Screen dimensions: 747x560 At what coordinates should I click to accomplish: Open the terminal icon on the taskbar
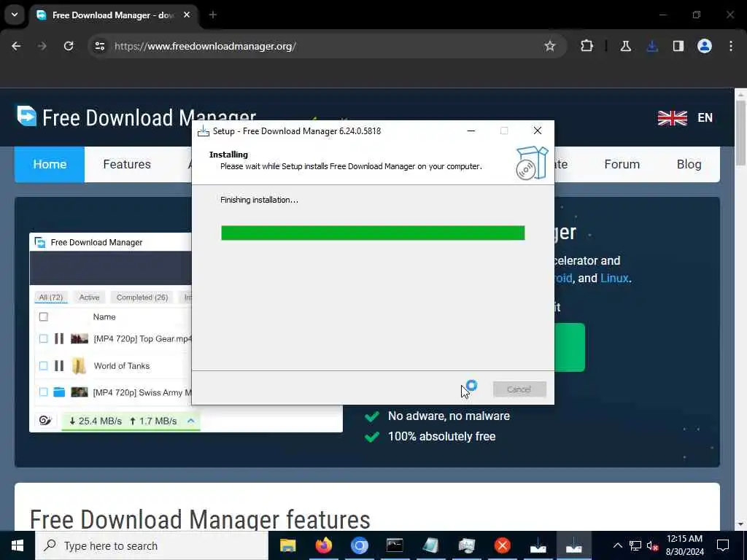pos(395,545)
